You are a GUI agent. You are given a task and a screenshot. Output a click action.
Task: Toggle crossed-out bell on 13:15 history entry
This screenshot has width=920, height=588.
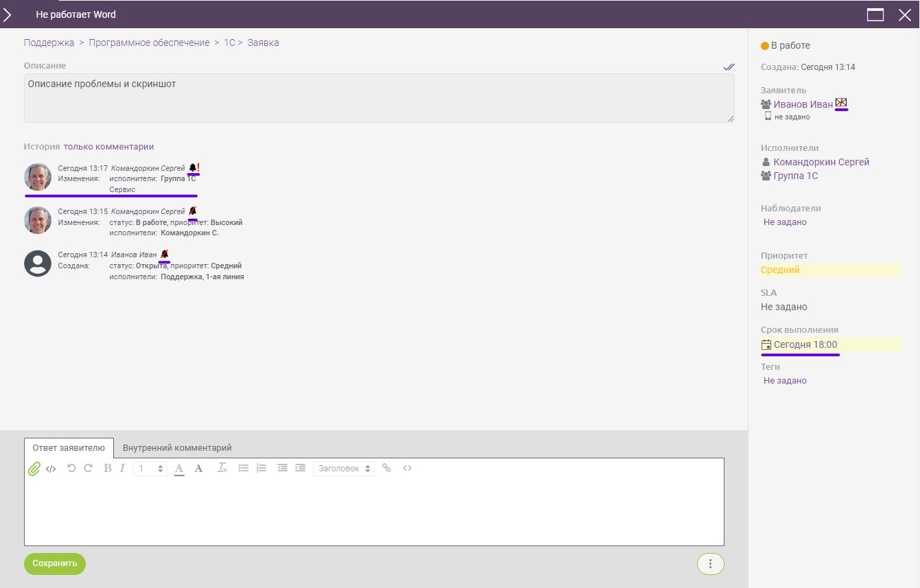(193, 211)
